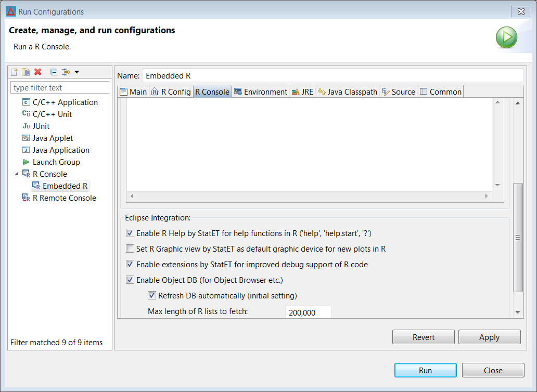Click the JRE tab icon
This screenshot has height=392, width=537.
(x=295, y=92)
